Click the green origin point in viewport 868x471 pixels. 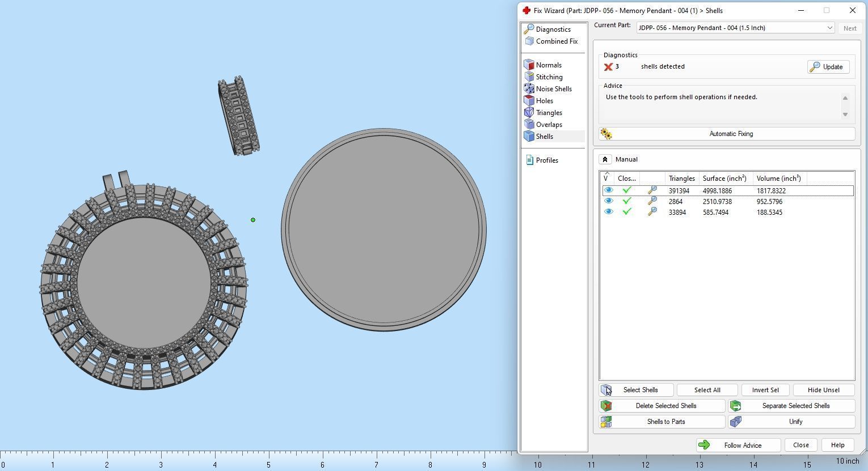(x=253, y=220)
